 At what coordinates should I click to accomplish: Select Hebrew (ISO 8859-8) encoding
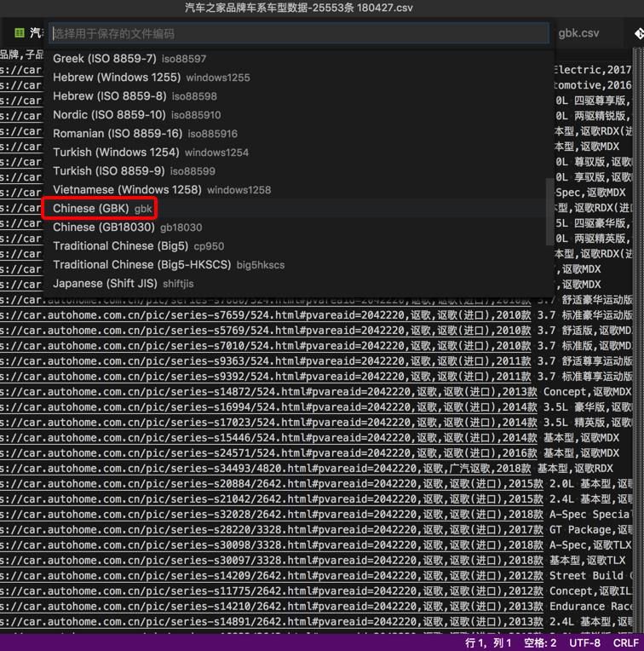299,96
